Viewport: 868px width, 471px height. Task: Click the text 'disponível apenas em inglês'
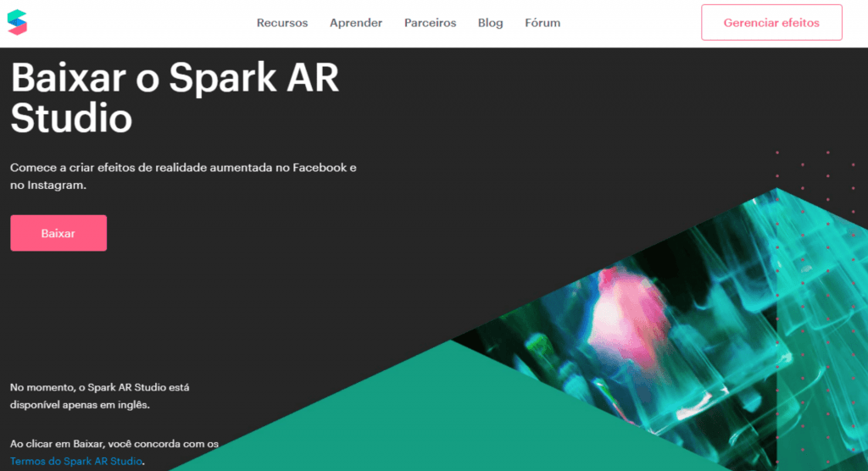(x=80, y=405)
